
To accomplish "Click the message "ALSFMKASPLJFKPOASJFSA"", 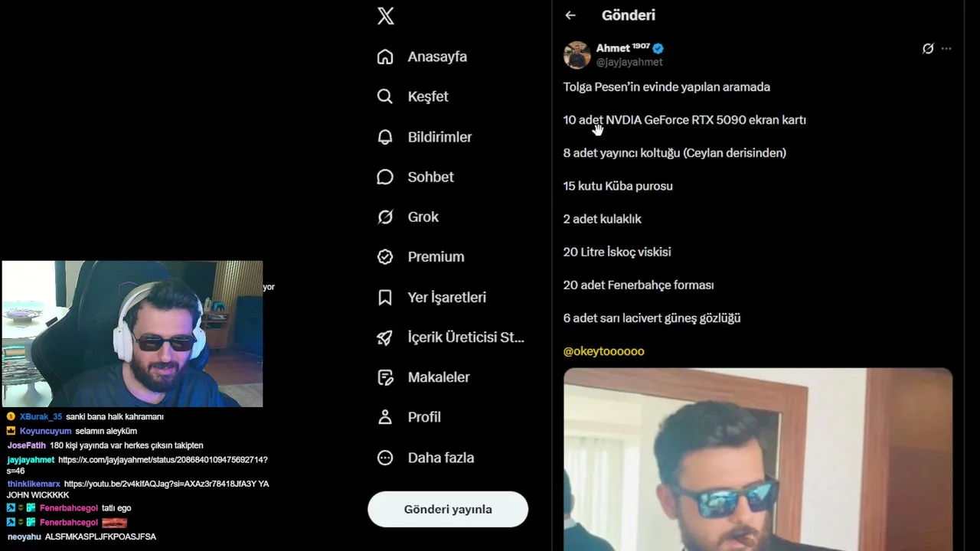I will (100, 537).
